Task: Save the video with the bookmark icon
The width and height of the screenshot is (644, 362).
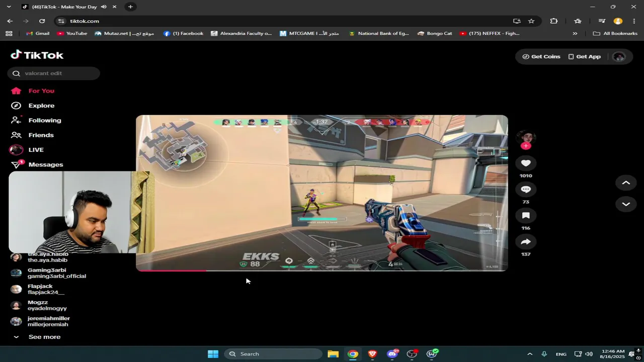Action: (526, 215)
